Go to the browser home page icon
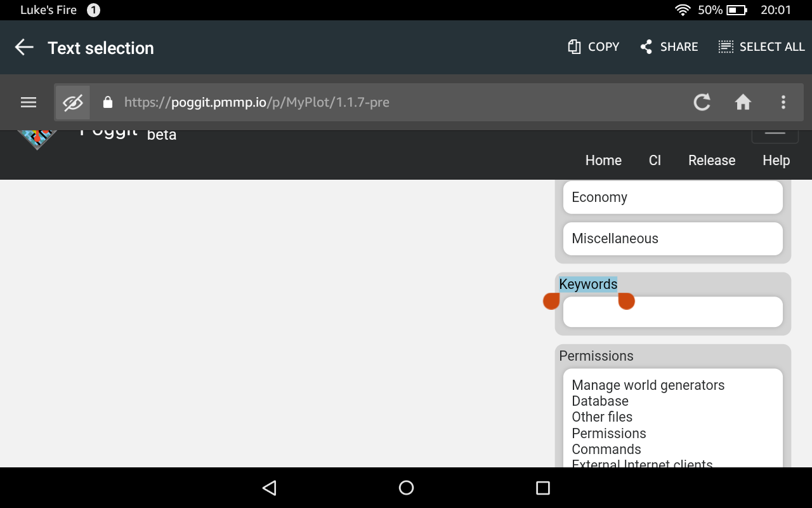 [743, 102]
